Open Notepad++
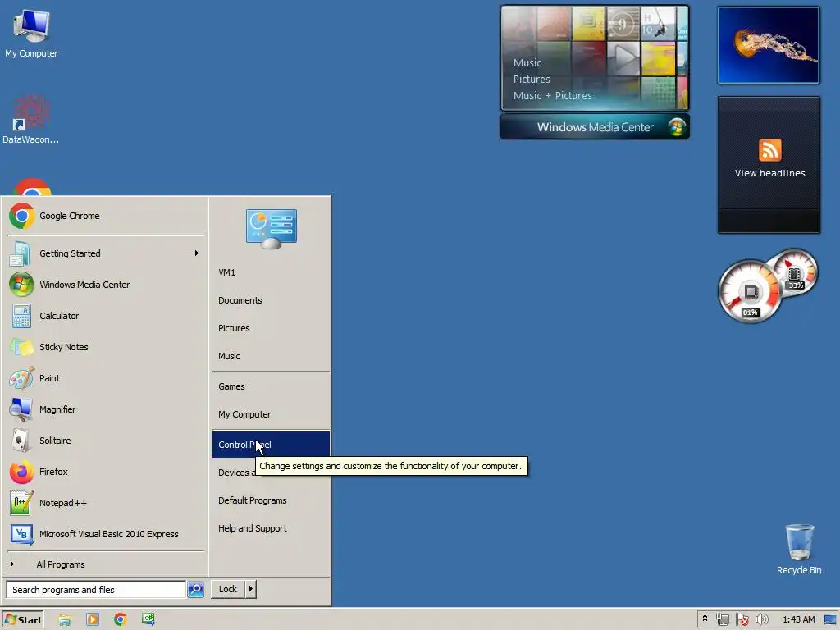Screen dimensions: 840x630 [x=106, y=503]
